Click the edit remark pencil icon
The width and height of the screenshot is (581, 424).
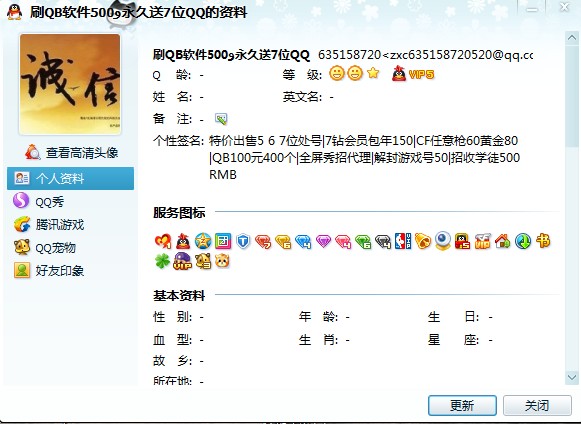[x=221, y=119]
